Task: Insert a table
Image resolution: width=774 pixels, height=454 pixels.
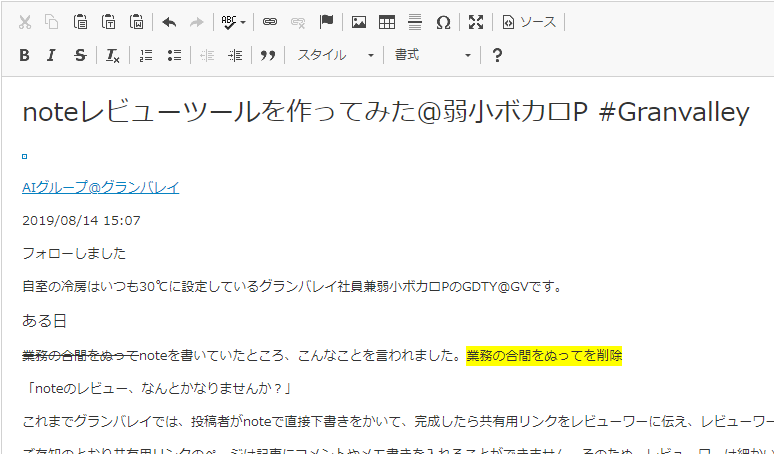Action: (386, 21)
